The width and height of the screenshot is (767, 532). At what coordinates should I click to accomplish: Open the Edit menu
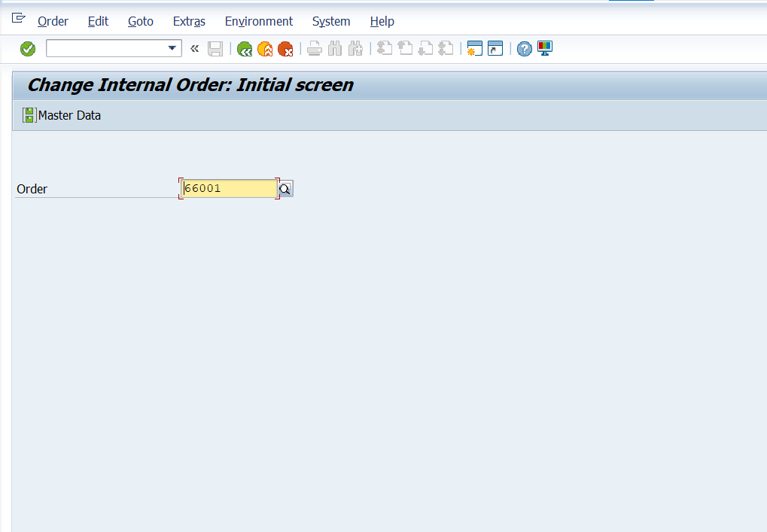click(99, 22)
